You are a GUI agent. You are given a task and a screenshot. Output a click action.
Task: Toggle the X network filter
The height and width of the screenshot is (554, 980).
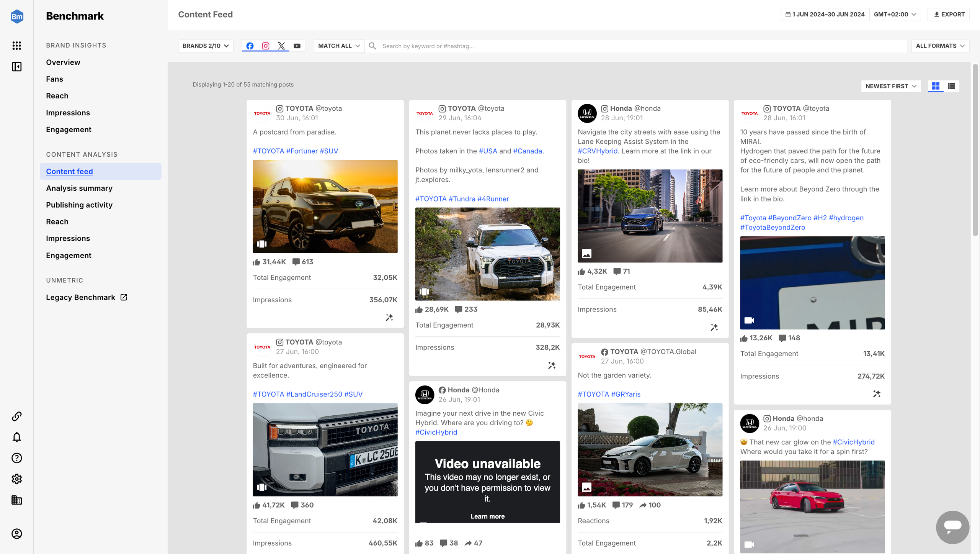tap(281, 46)
